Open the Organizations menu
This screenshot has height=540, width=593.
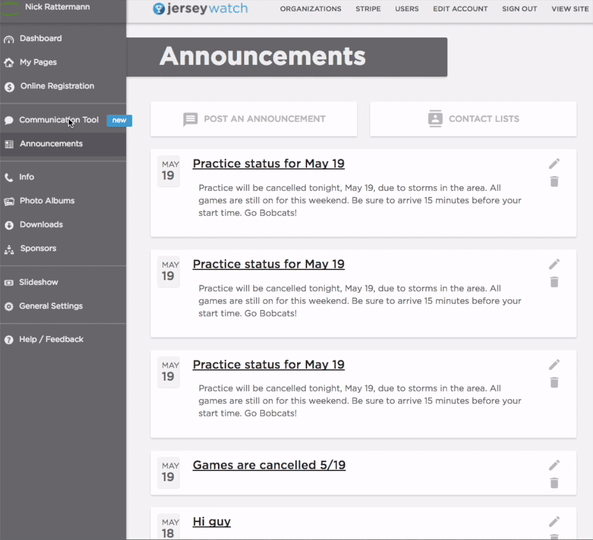[x=310, y=9]
